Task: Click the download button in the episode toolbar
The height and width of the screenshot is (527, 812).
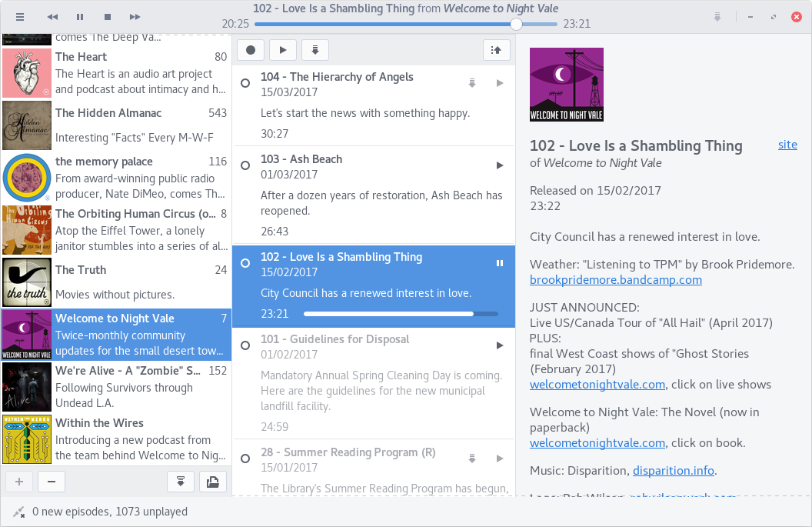Action: click(x=314, y=50)
